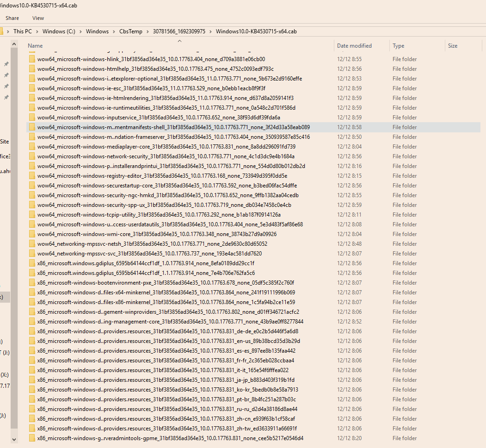
Task: Select the providers.resources zh-tw folder name
Action: (167, 429)
